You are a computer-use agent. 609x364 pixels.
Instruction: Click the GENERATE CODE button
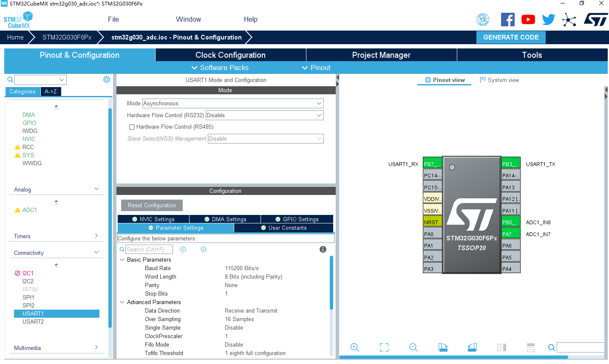pyautogui.click(x=511, y=37)
